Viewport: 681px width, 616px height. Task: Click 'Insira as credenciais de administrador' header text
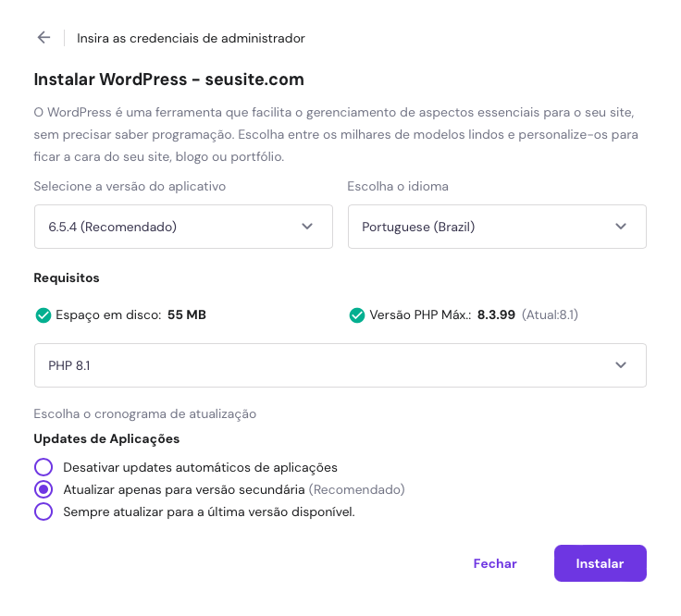coord(191,38)
